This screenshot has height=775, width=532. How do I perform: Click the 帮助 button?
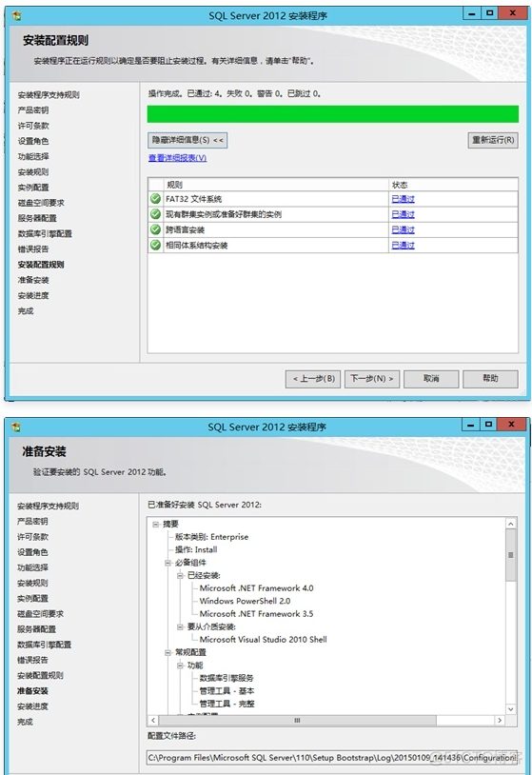490,379
